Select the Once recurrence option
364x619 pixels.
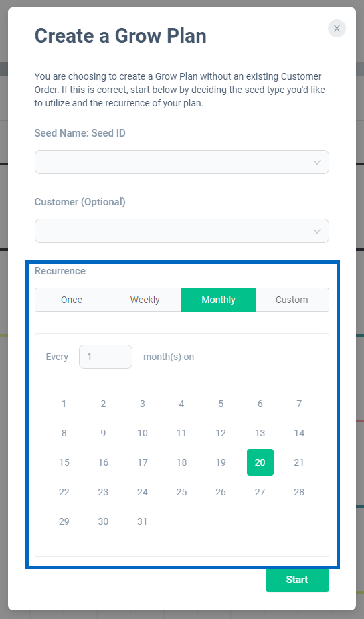tap(72, 300)
